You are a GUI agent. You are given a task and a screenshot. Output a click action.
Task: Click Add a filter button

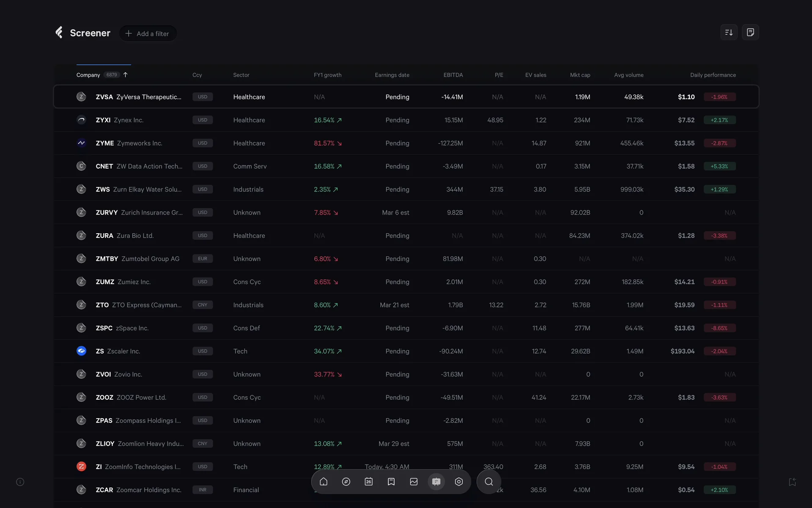(148, 33)
